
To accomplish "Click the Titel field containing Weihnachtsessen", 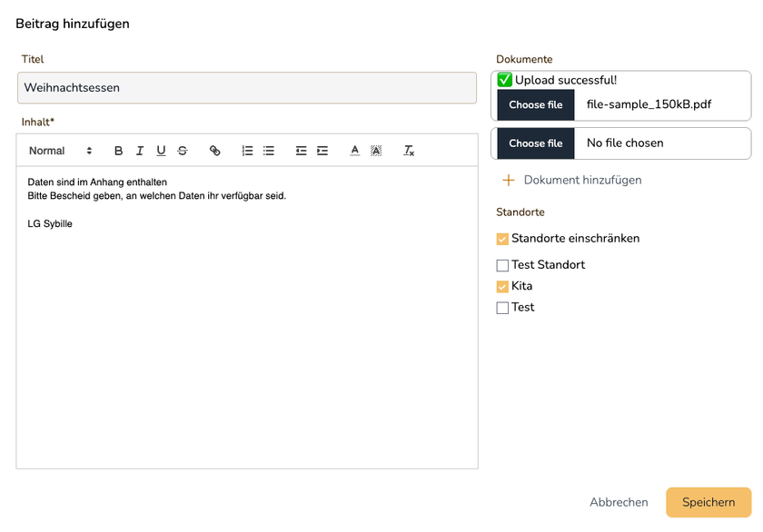I will (x=246, y=88).
